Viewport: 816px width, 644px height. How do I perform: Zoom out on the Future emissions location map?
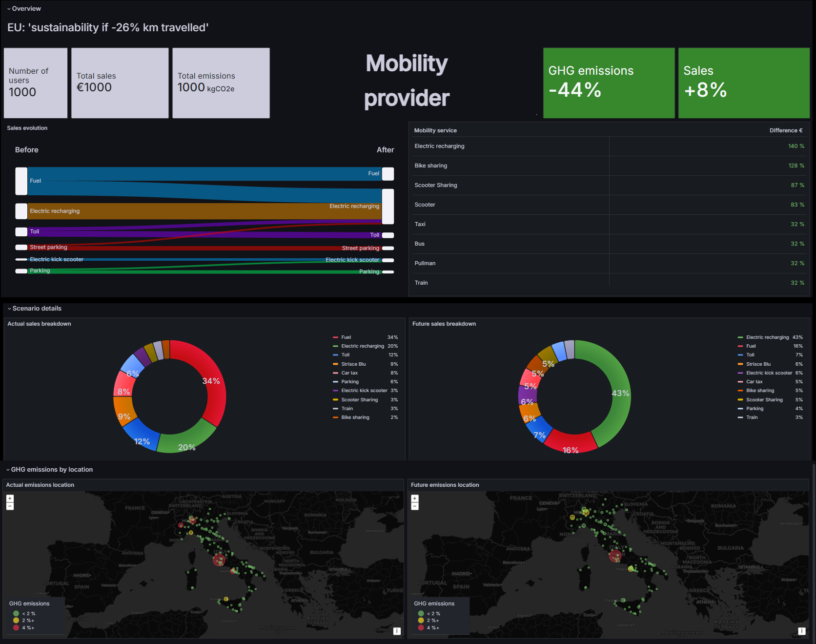(x=415, y=506)
